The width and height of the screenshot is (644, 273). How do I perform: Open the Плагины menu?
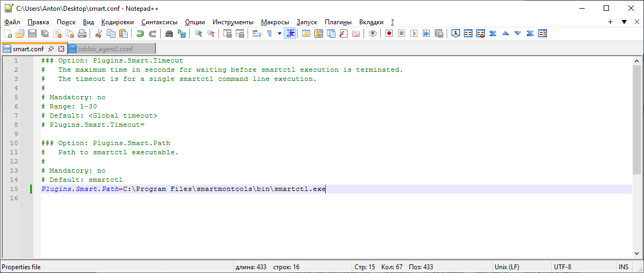click(x=338, y=22)
